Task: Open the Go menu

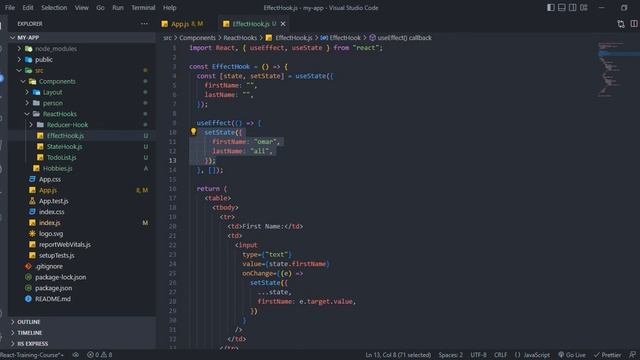Action: (100, 8)
